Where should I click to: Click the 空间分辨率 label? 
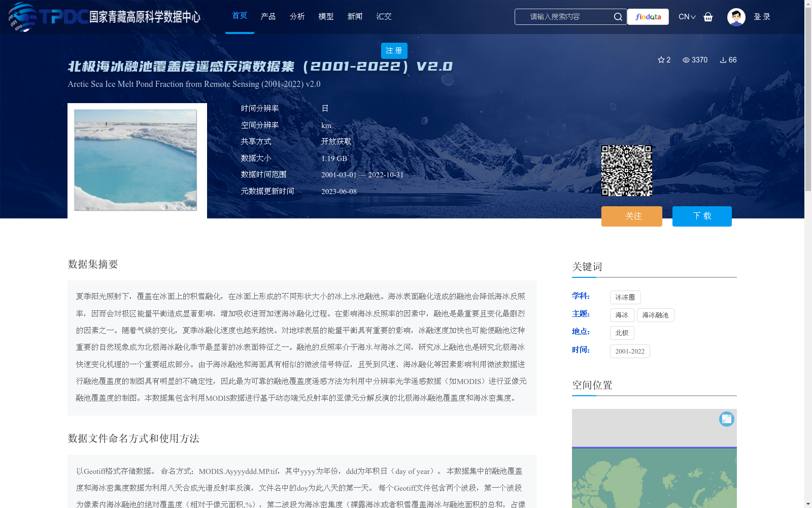[260, 125]
